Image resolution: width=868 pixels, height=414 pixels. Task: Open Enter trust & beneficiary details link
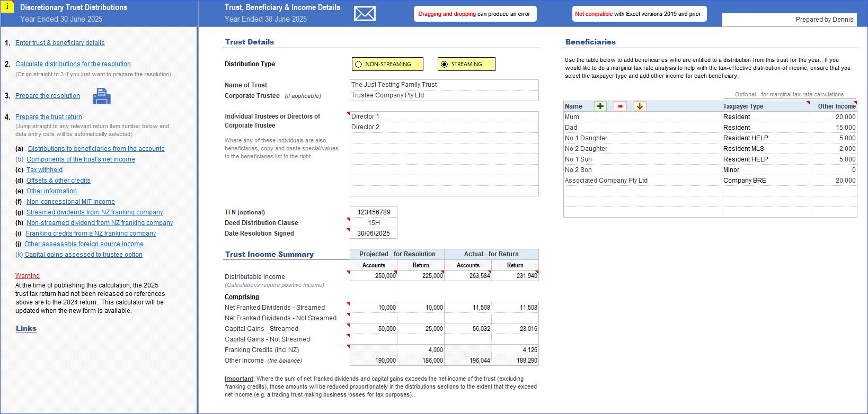tap(60, 43)
